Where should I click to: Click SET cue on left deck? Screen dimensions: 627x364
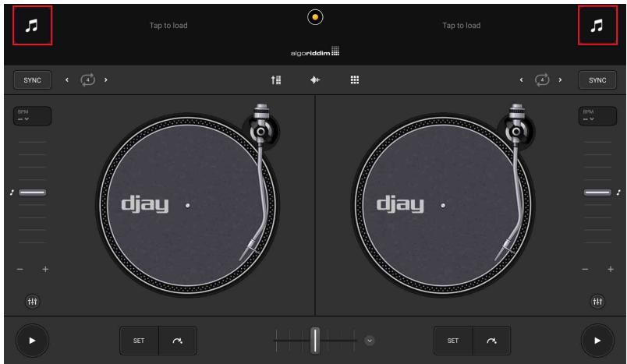pyautogui.click(x=139, y=341)
